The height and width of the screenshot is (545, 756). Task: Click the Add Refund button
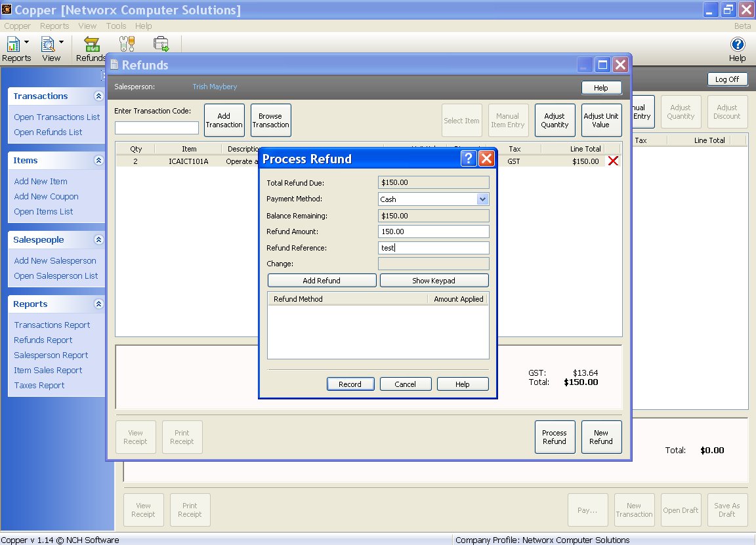point(322,281)
